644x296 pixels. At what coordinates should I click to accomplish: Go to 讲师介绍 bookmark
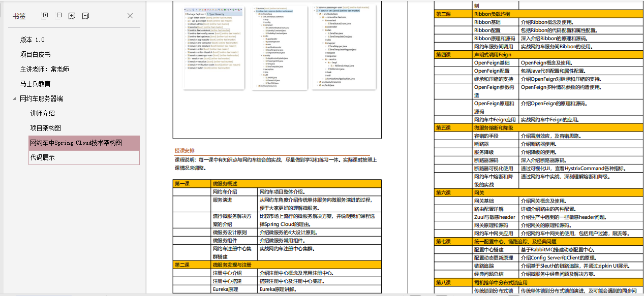[42, 113]
